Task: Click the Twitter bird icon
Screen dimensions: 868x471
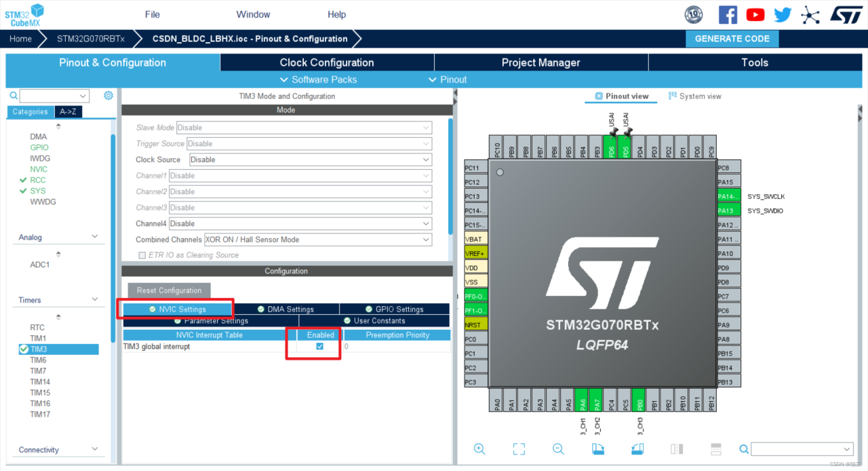Action: (x=783, y=14)
